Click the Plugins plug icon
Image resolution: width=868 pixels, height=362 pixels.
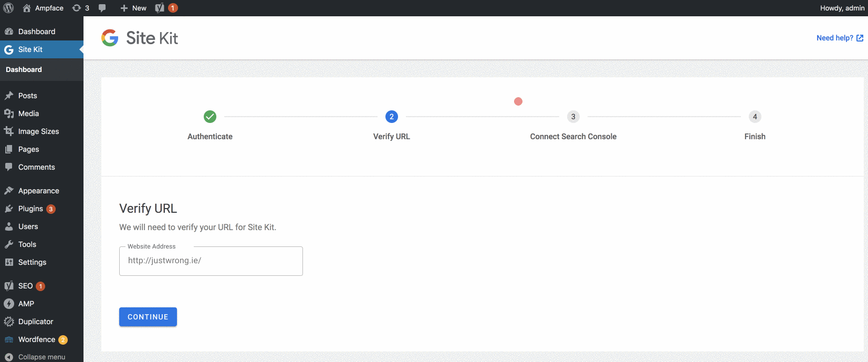[9, 209]
